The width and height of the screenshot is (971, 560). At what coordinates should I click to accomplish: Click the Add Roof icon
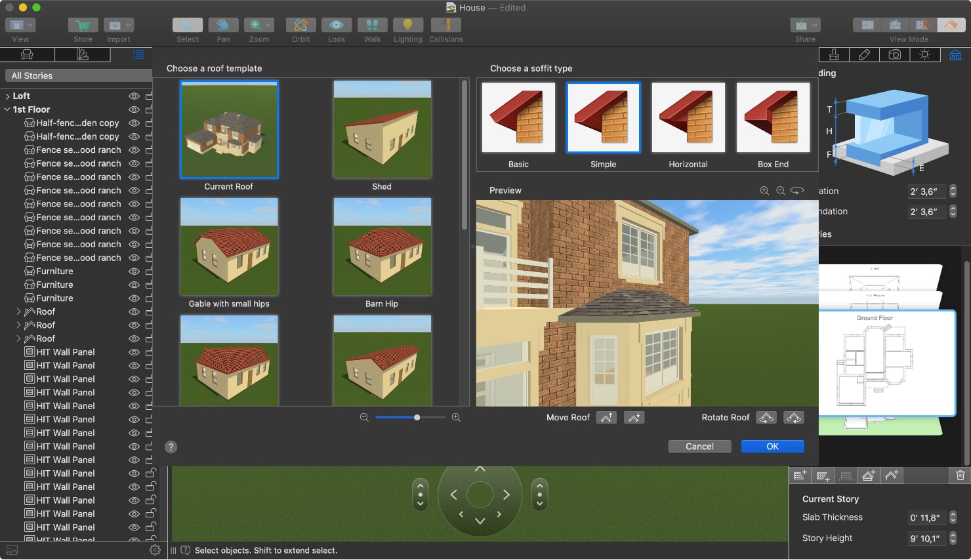[892, 475]
